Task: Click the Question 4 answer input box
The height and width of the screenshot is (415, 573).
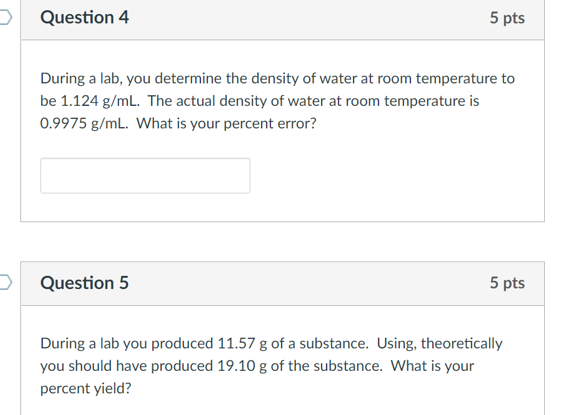Action: (145, 176)
